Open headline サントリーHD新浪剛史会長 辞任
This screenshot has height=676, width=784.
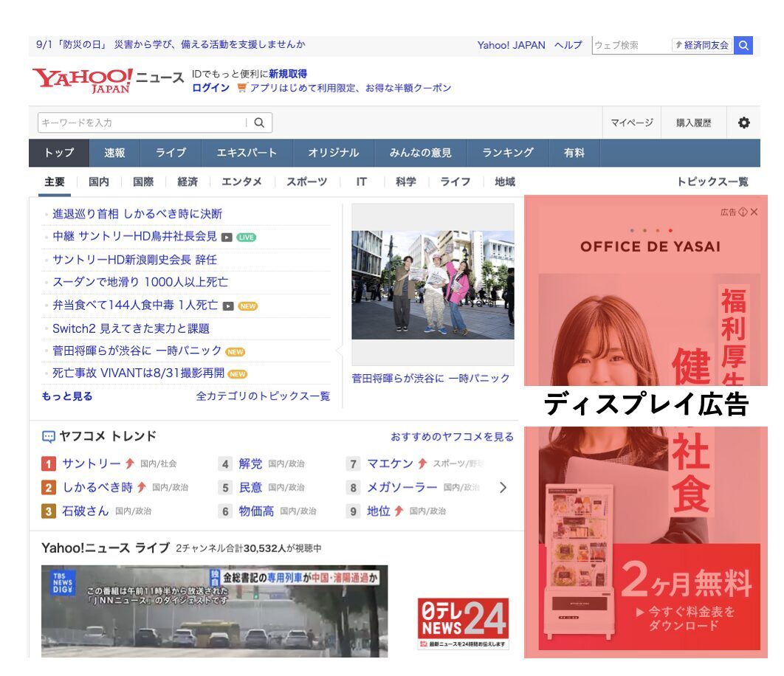pos(134,260)
